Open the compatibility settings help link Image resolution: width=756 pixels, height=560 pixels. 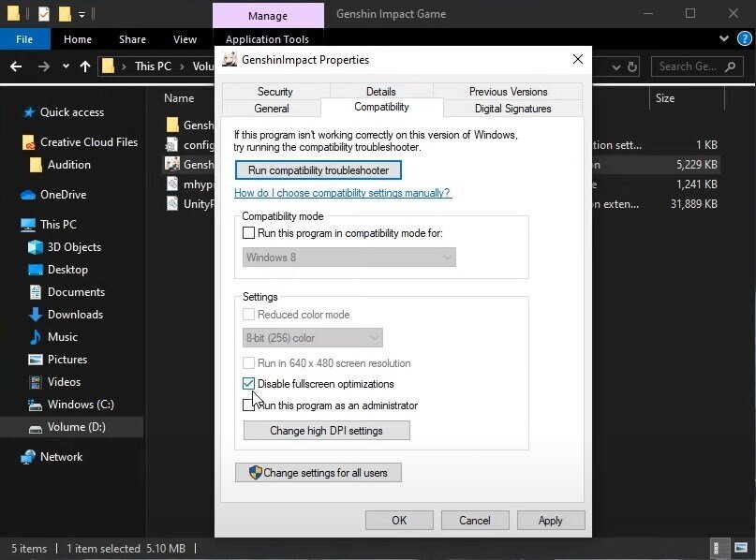(x=342, y=193)
